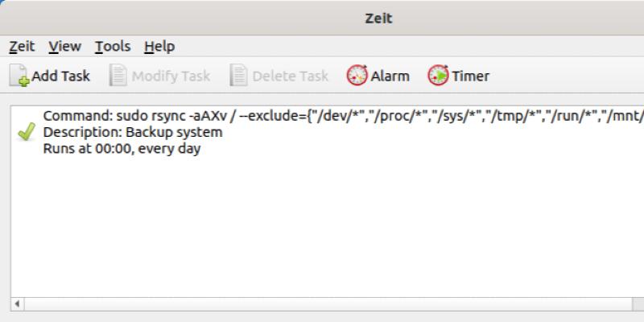Open the Zeit menu
The height and width of the screenshot is (322, 644).
(22, 47)
